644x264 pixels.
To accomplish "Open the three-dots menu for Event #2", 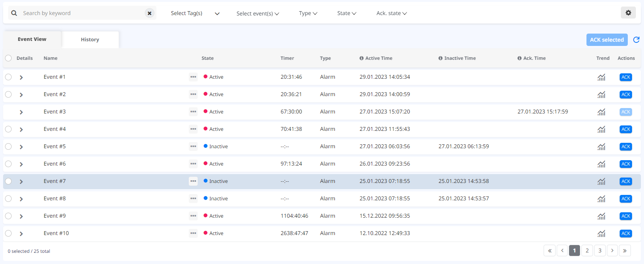I will 193,94.
